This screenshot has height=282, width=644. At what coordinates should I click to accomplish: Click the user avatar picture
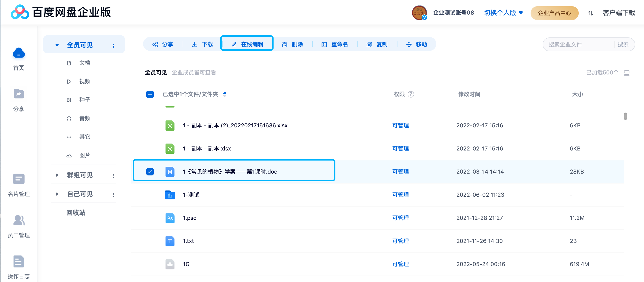click(419, 13)
